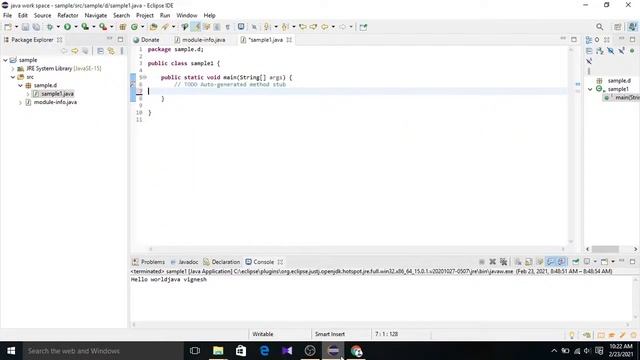Click the Open Perspective icon
640x360 pixels.
[x=618, y=27]
